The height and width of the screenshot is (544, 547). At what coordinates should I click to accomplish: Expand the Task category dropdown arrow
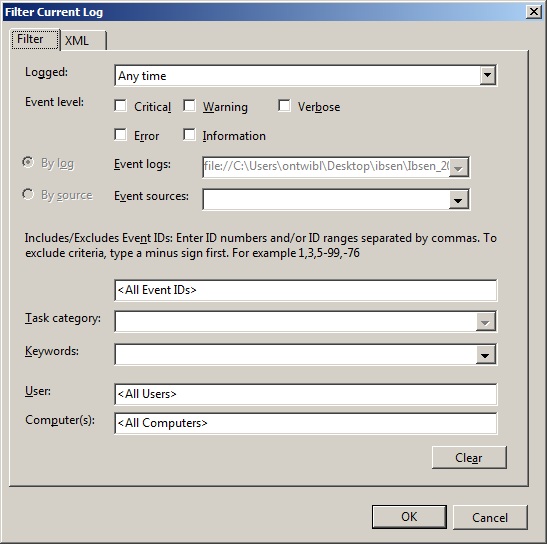[x=486, y=322]
